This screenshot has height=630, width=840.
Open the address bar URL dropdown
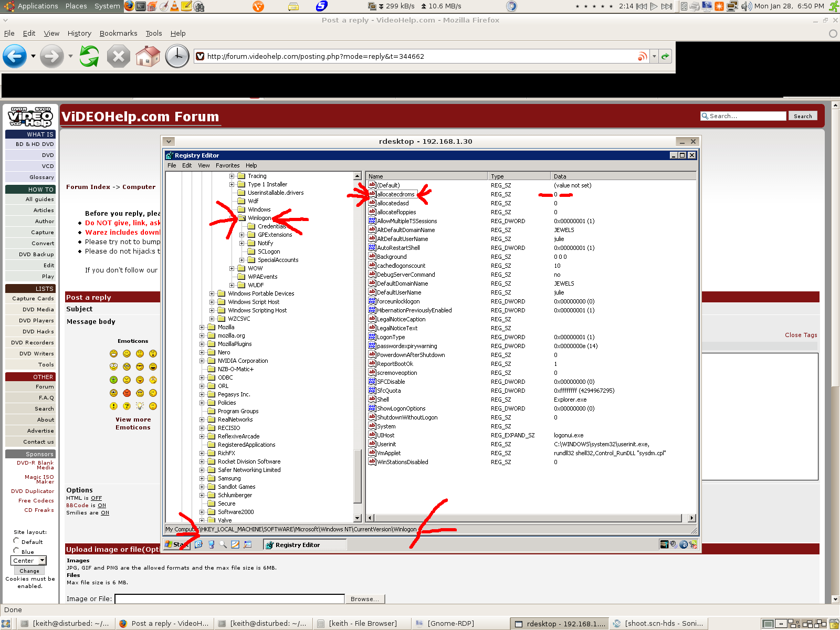pyautogui.click(x=654, y=56)
